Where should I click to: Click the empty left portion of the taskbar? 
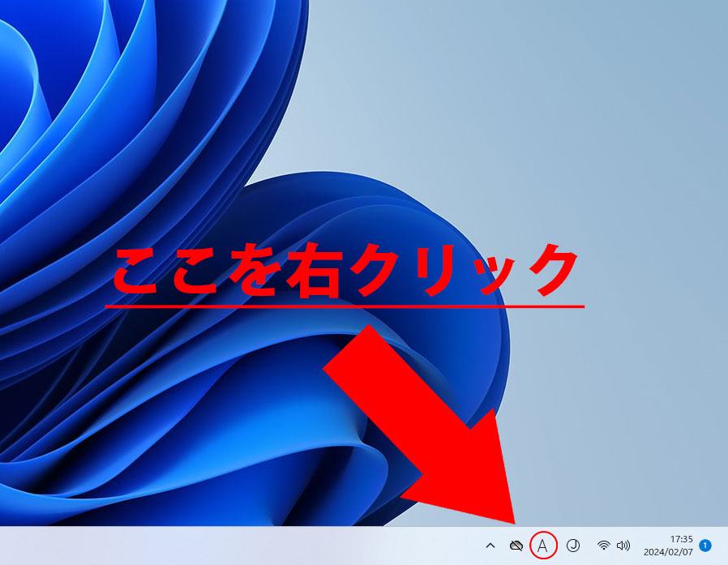click(162, 546)
